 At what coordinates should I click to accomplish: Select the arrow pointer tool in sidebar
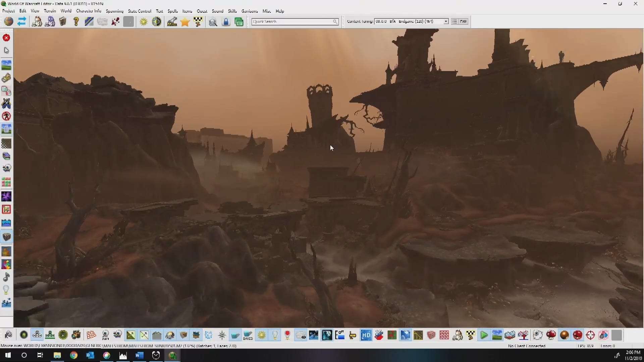tap(6, 51)
